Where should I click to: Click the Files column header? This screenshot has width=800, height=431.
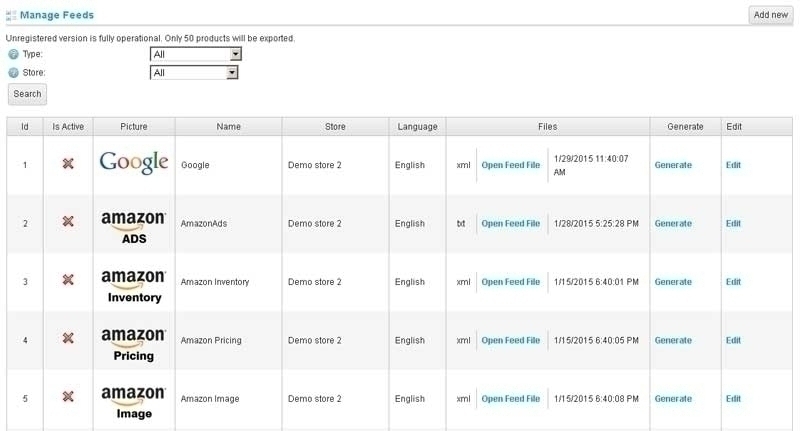(548, 126)
